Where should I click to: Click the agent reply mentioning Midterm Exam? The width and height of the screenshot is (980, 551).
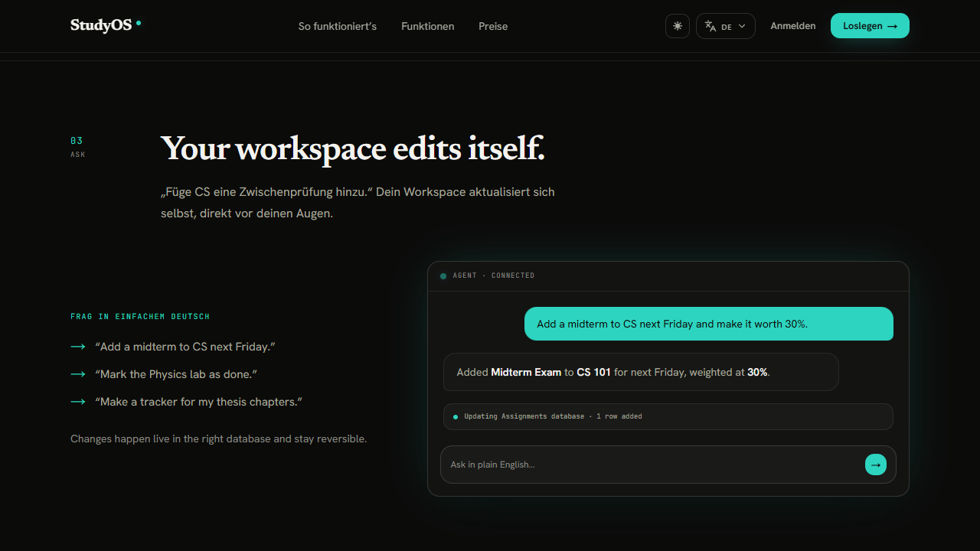pos(641,372)
